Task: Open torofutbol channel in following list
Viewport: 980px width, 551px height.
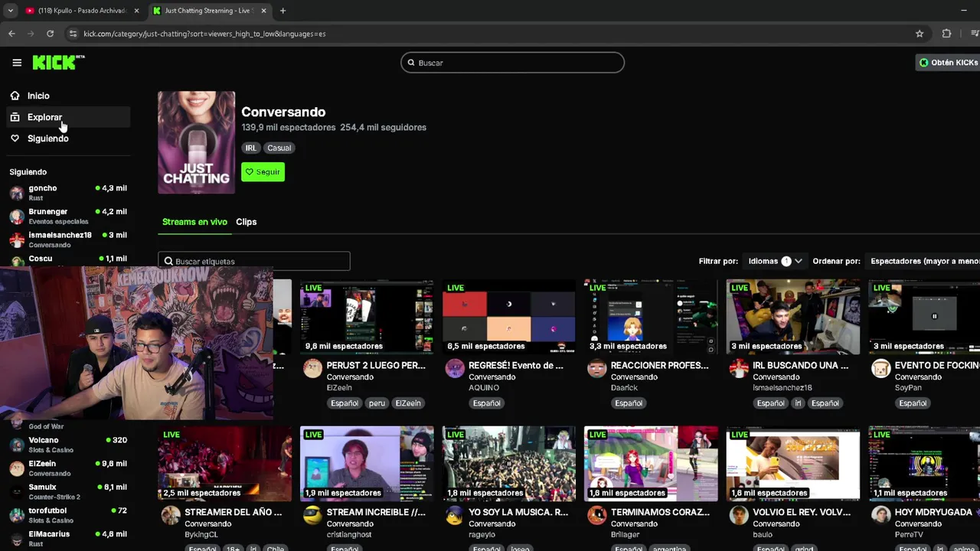Action: (x=68, y=515)
